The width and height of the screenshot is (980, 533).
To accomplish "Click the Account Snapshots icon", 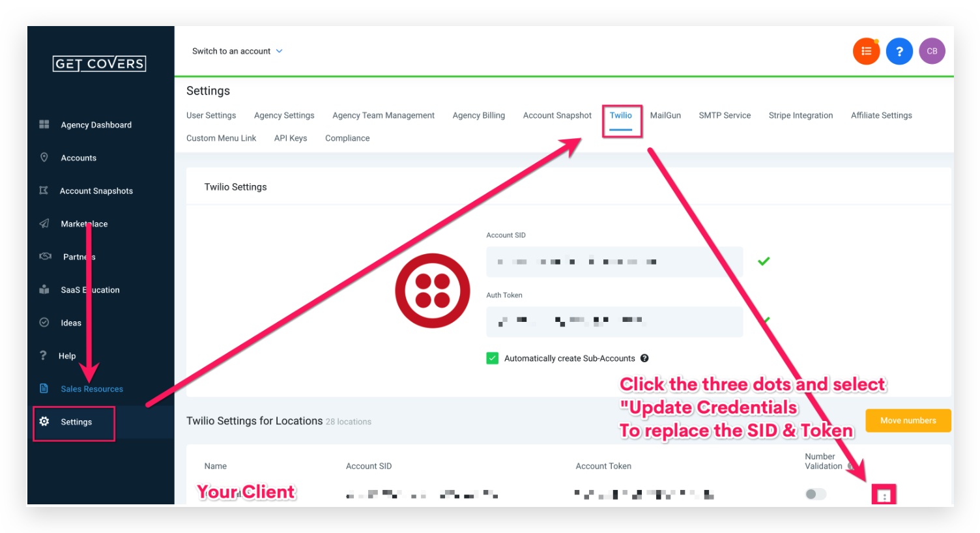I will [x=44, y=190].
